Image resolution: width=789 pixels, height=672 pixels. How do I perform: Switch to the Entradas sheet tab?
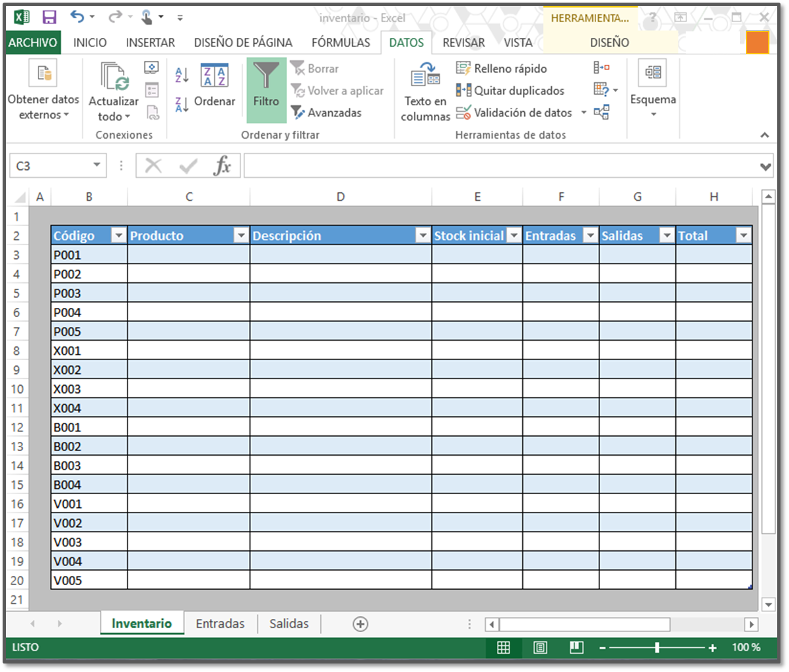point(220,624)
